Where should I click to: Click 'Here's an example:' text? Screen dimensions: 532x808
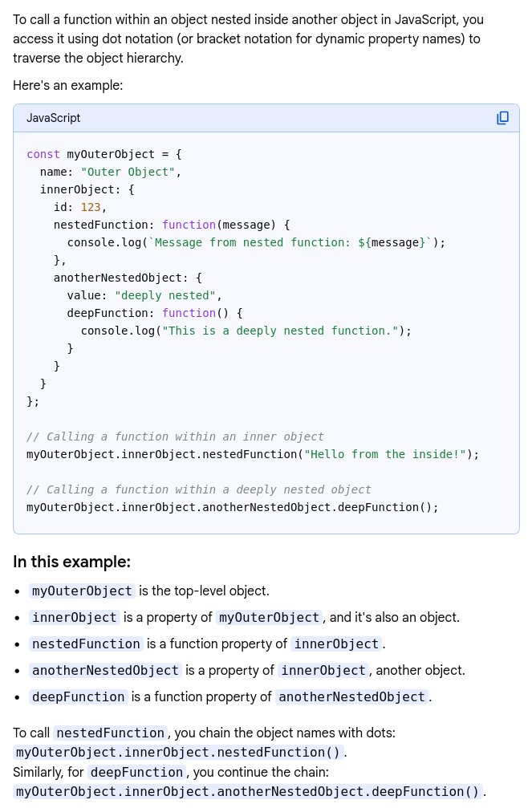click(x=67, y=85)
